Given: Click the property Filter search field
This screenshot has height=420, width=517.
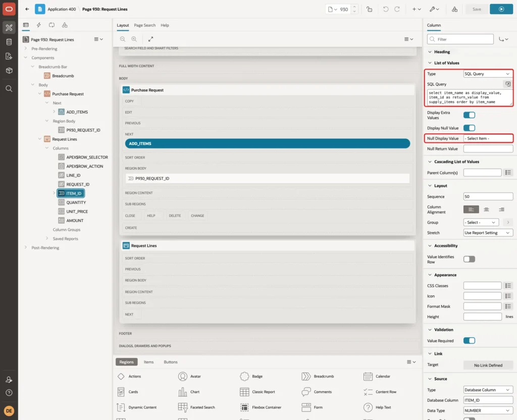Looking at the screenshot, I should coord(460,39).
